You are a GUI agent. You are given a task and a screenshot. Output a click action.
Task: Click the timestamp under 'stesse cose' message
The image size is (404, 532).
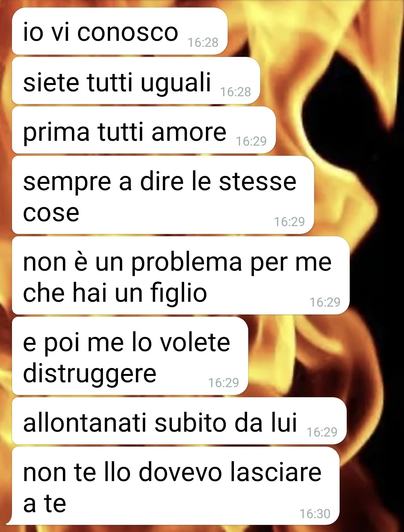point(289,222)
